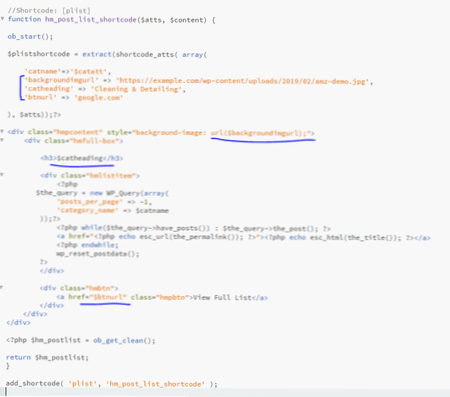Click extract(shortcode_atts( array( call
Screen dimensions: 450x397
coord(145,54)
